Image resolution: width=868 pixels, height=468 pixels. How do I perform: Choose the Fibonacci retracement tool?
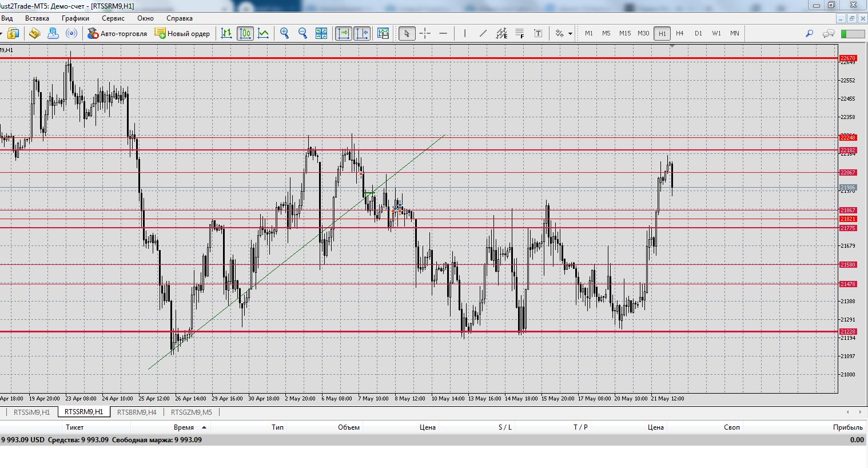520,33
